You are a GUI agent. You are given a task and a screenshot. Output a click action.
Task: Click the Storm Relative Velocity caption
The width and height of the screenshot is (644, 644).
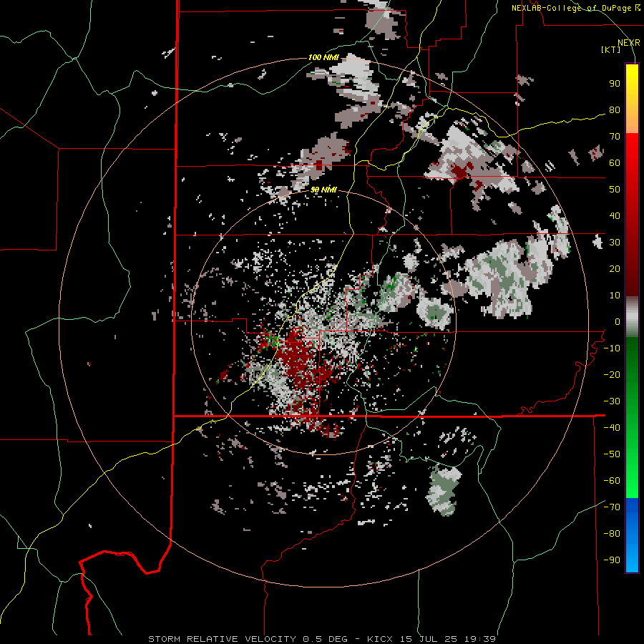coord(322,639)
